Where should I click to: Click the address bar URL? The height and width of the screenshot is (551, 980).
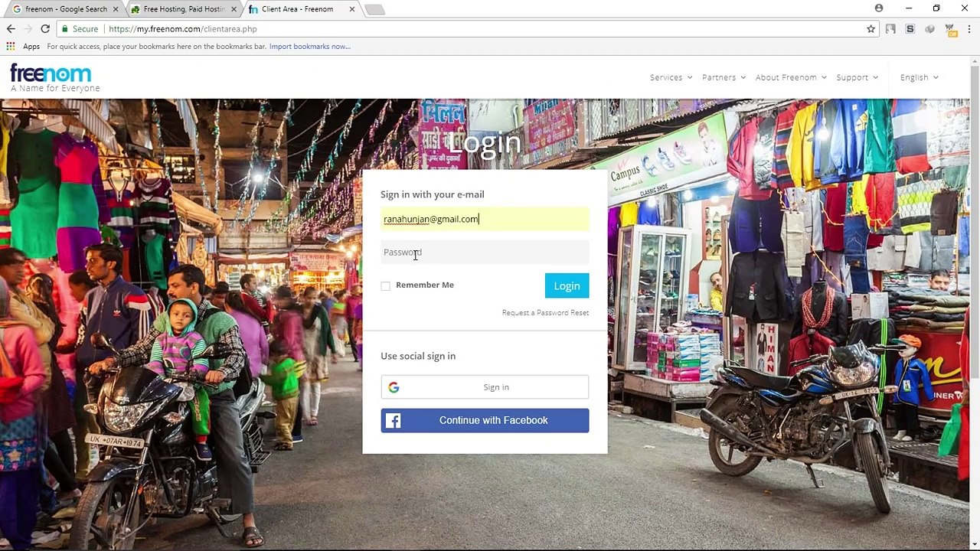183,29
